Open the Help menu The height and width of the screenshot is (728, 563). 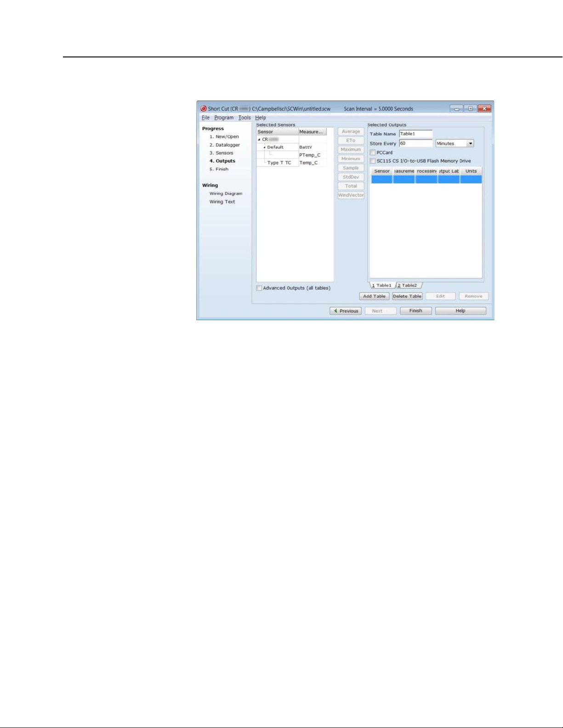click(x=261, y=118)
